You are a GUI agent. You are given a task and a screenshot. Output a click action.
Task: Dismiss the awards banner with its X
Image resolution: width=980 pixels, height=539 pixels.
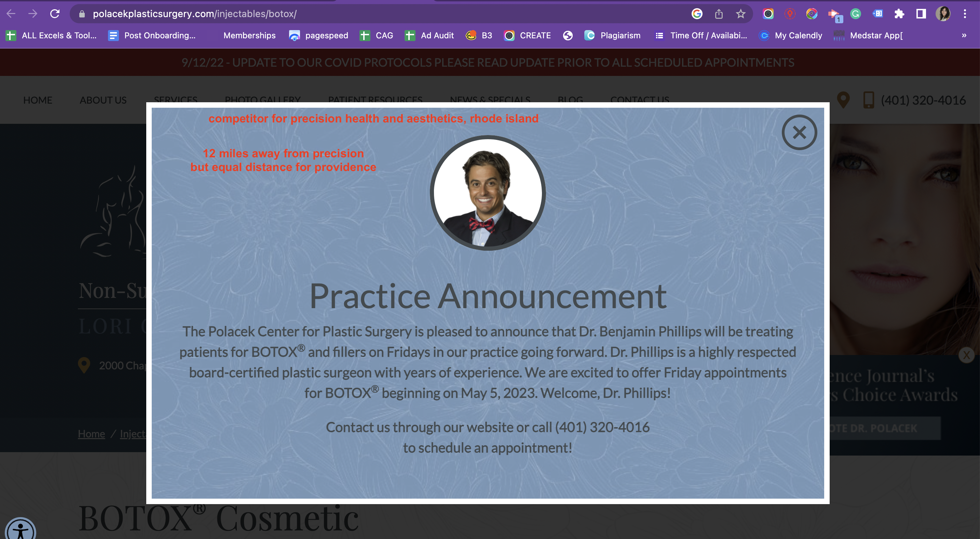tap(966, 355)
